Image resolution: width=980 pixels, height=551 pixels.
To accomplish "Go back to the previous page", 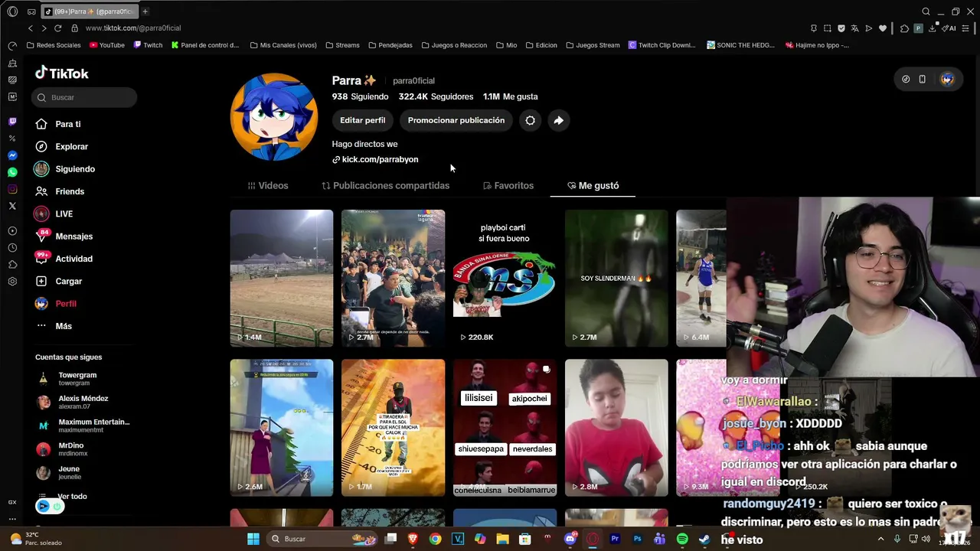I will click(x=31, y=28).
